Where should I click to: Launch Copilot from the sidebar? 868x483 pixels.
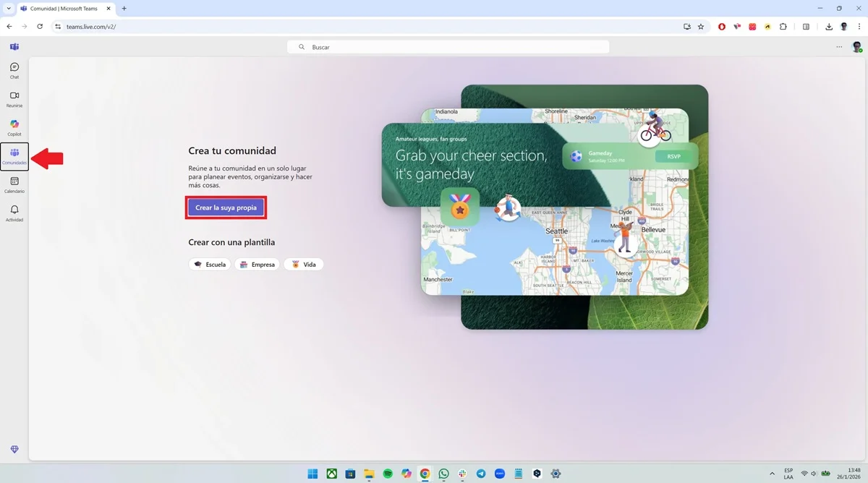click(x=14, y=128)
